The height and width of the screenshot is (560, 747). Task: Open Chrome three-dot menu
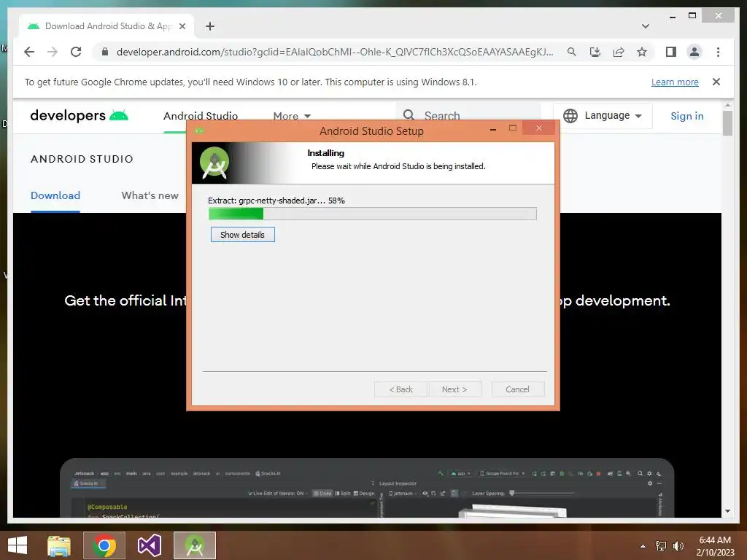[x=718, y=52]
